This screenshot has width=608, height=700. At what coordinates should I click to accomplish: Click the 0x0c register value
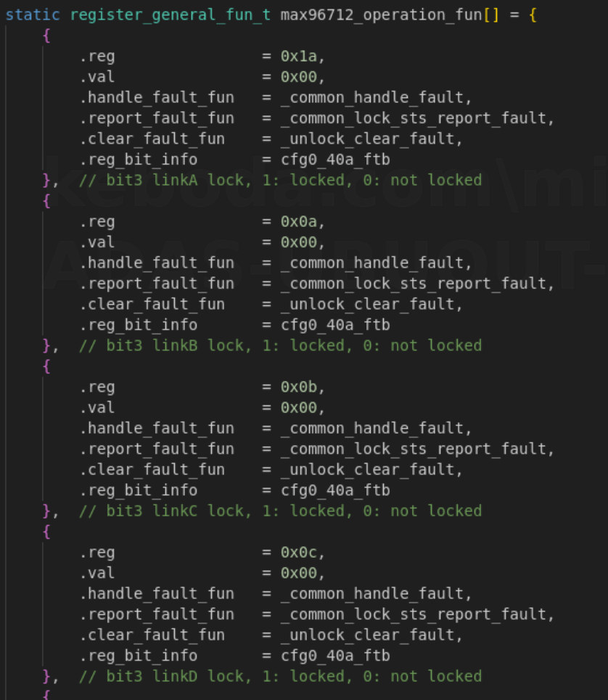click(x=298, y=553)
